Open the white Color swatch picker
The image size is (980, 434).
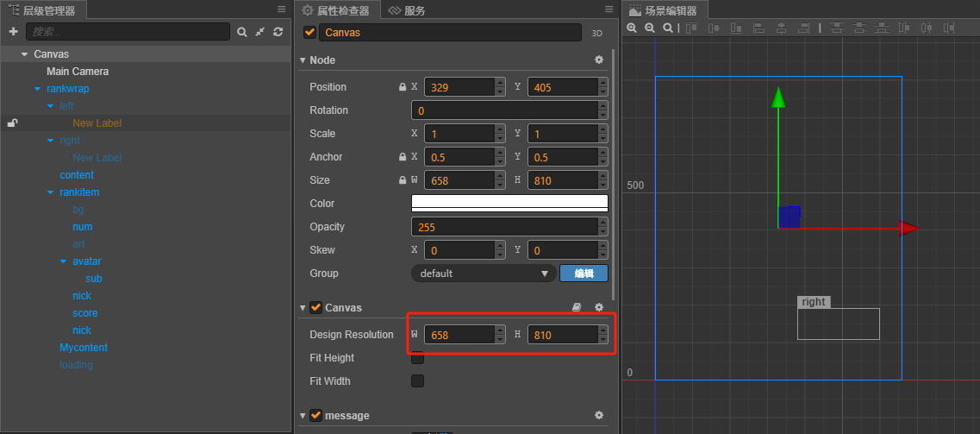[509, 204]
